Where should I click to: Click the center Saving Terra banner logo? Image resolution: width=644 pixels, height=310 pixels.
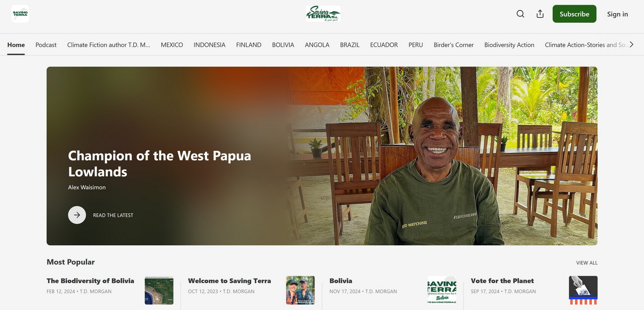click(323, 14)
